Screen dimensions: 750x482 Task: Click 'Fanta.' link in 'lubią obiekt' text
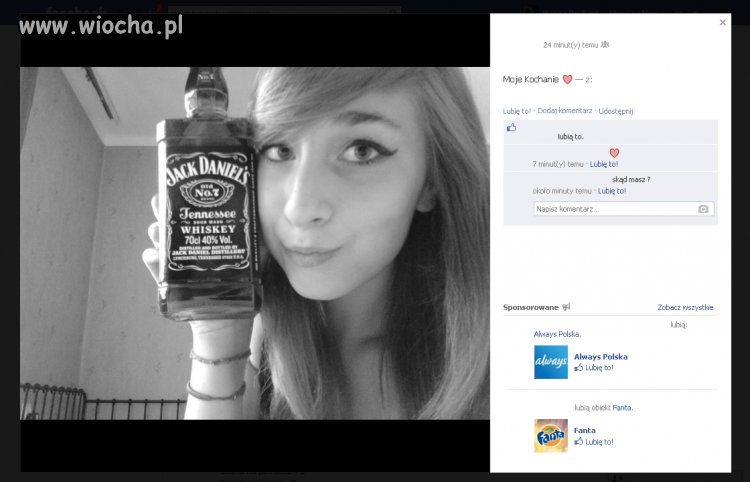pyautogui.click(x=622, y=408)
